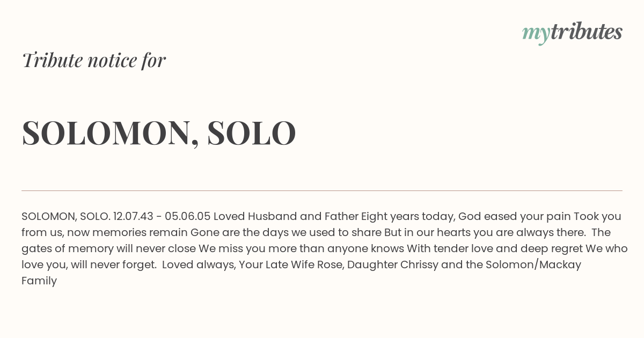Click the word "SOLOMON," in the large title

(x=110, y=133)
